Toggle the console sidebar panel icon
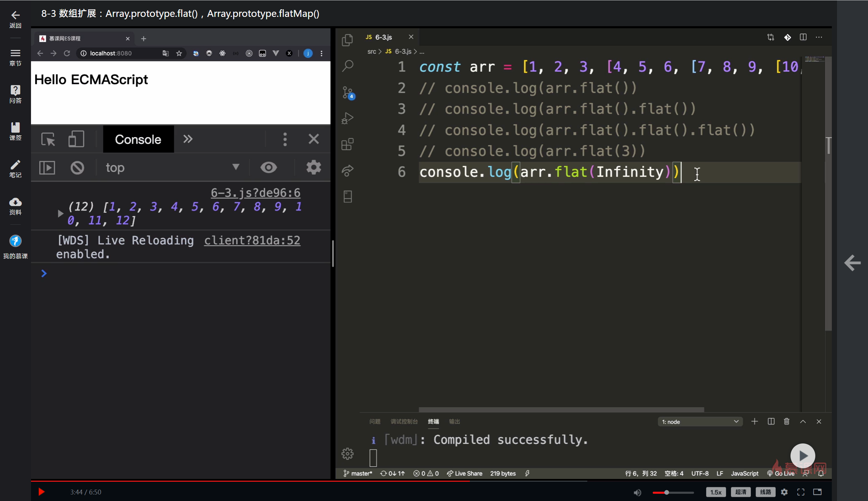 tap(47, 168)
